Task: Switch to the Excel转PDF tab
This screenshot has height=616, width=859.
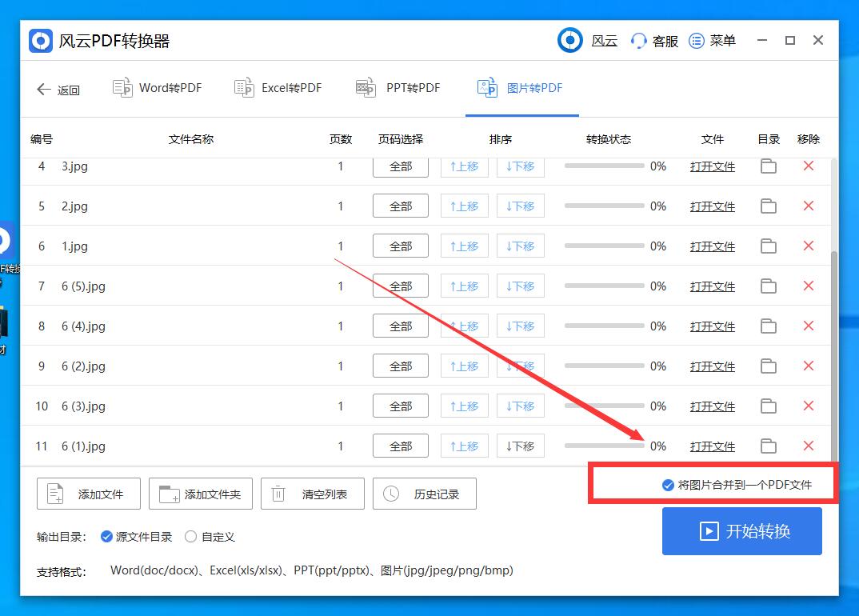Action: pyautogui.click(x=278, y=88)
